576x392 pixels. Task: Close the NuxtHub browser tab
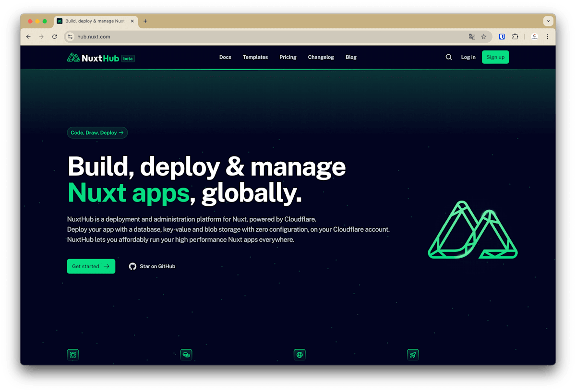(x=132, y=21)
